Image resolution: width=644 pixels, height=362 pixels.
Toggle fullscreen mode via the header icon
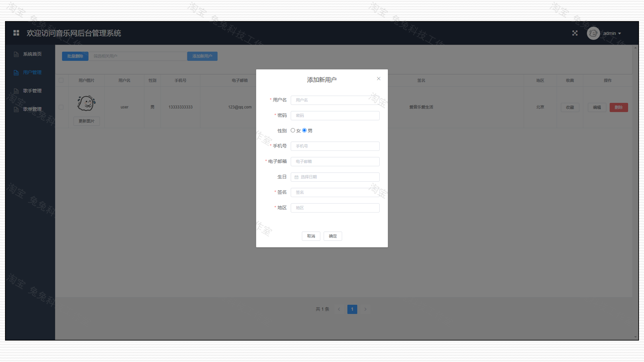(x=575, y=33)
